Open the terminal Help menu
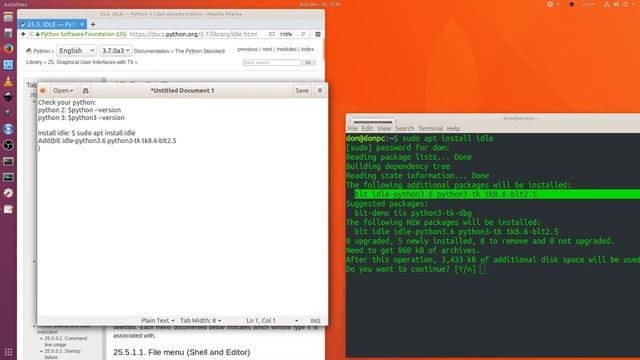The image size is (640, 360). (453, 129)
